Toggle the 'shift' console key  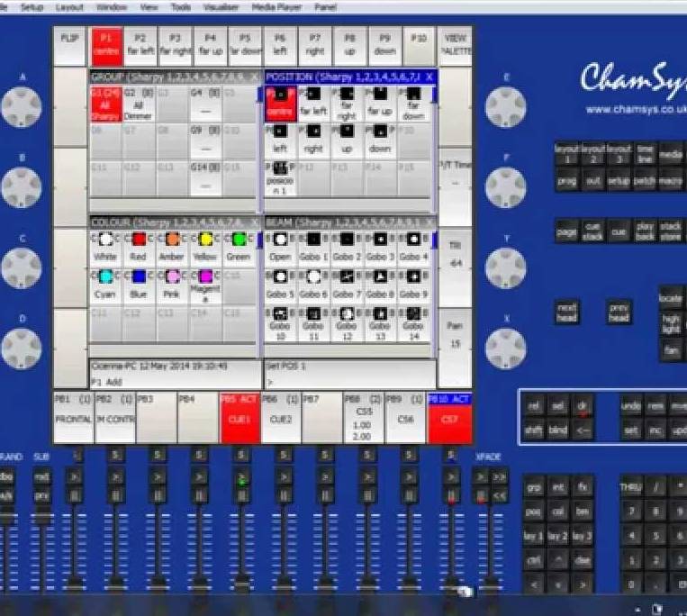coord(533,430)
